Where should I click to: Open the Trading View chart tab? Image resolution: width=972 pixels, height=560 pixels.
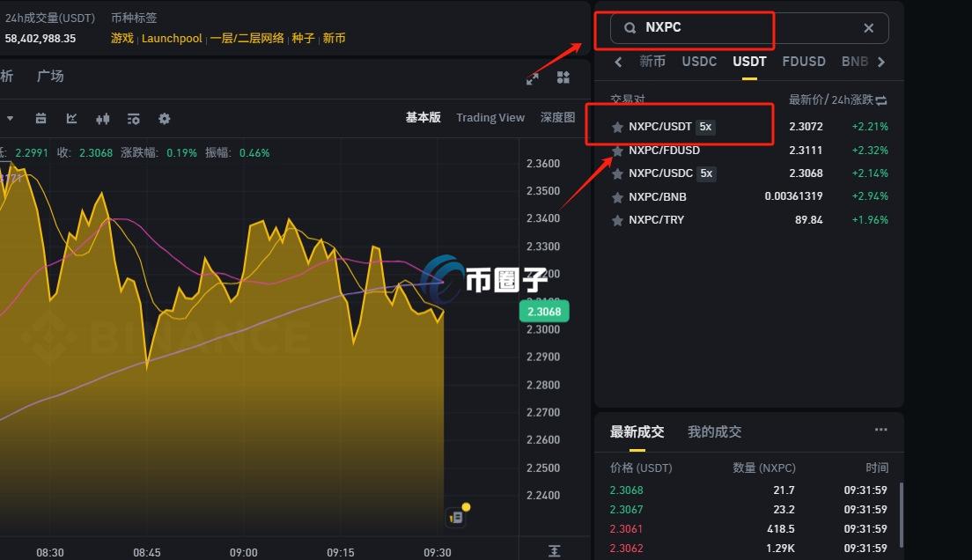(490, 117)
